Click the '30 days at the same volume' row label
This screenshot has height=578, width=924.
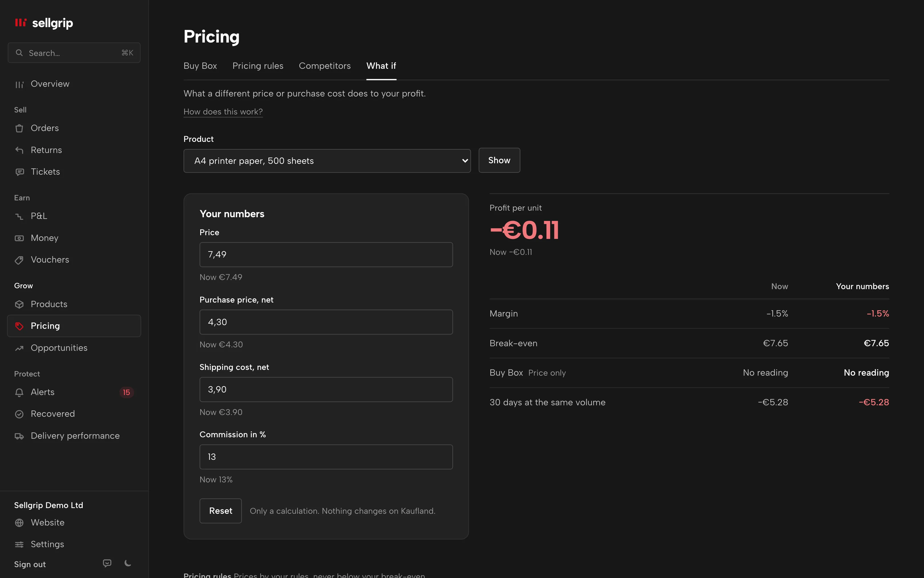tap(547, 402)
